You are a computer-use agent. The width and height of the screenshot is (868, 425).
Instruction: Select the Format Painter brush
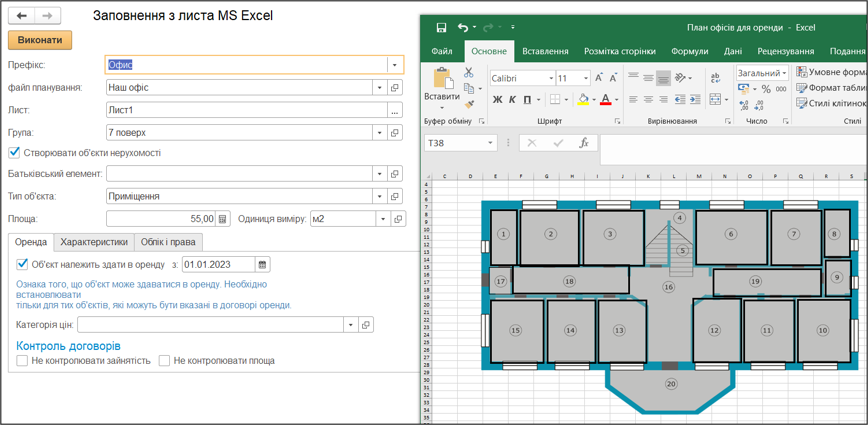(469, 103)
